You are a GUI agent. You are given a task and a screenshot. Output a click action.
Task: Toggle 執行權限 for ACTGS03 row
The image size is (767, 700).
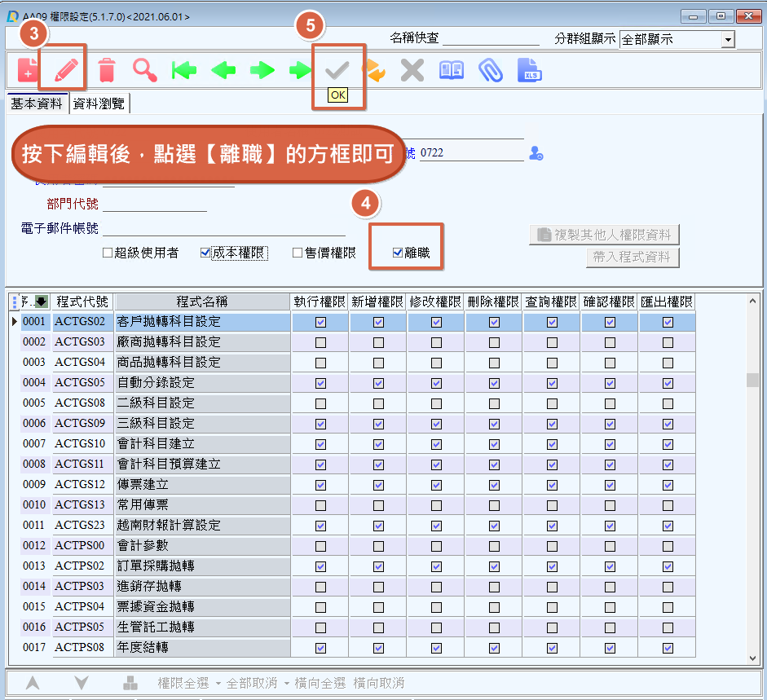click(x=321, y=342)
